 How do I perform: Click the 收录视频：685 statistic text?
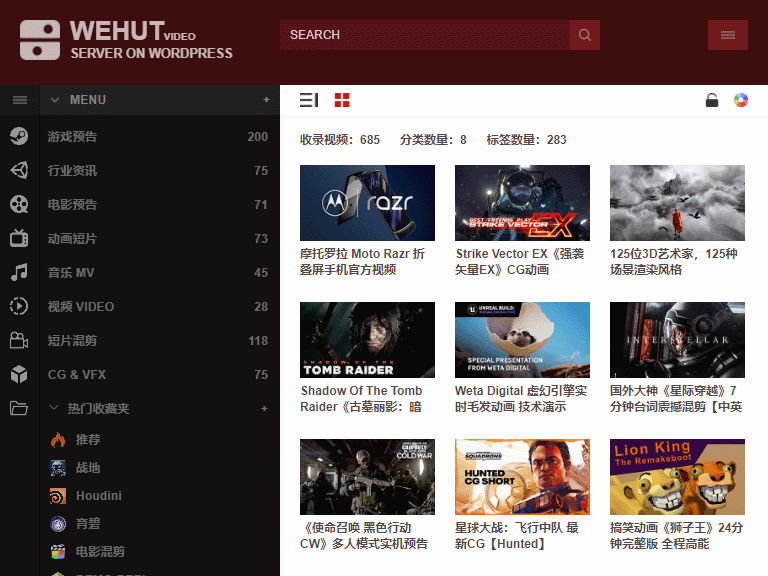coord(340,140)
